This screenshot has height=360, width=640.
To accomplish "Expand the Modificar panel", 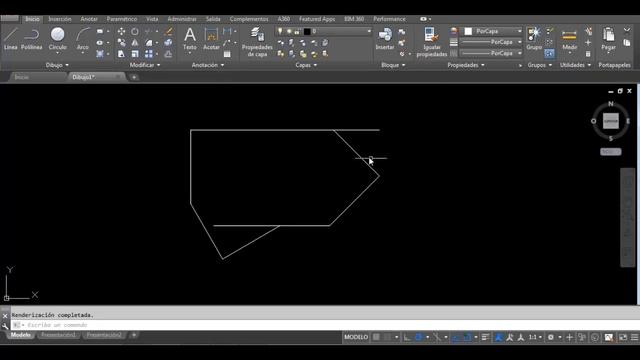I will (x=145, y=65).
